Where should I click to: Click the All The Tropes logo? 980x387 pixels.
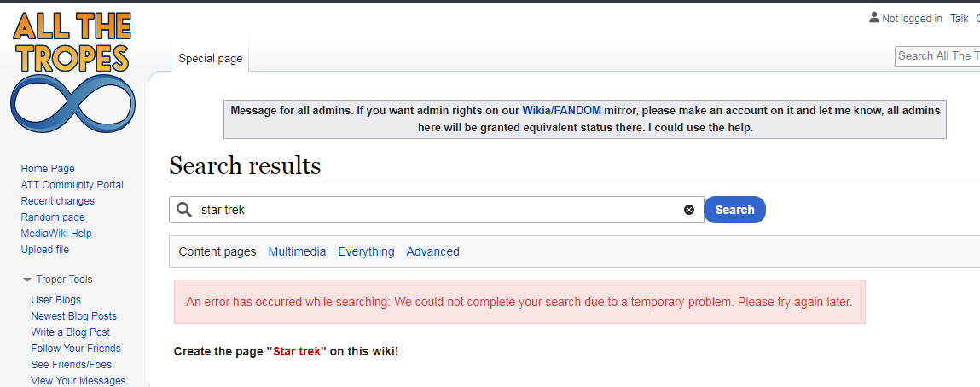click(x=72, y=72)
